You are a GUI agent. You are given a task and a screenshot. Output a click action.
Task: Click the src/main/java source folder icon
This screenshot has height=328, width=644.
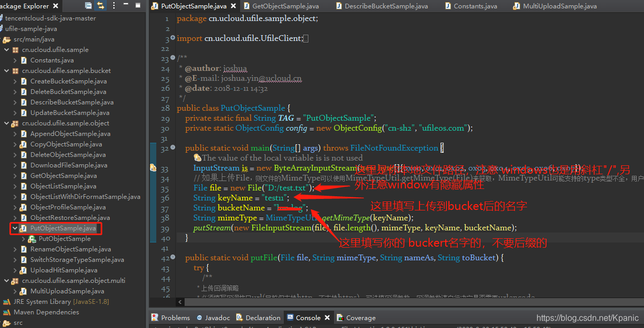tap(7, 39)
